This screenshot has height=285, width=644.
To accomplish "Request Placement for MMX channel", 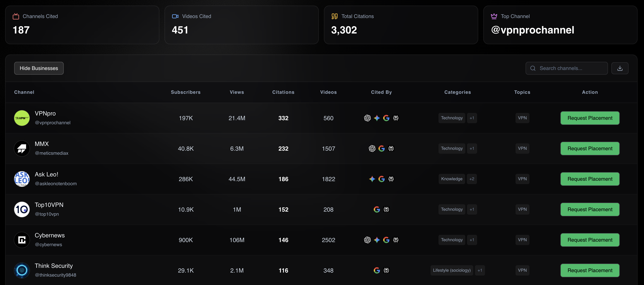I will (x=590, y=149).
